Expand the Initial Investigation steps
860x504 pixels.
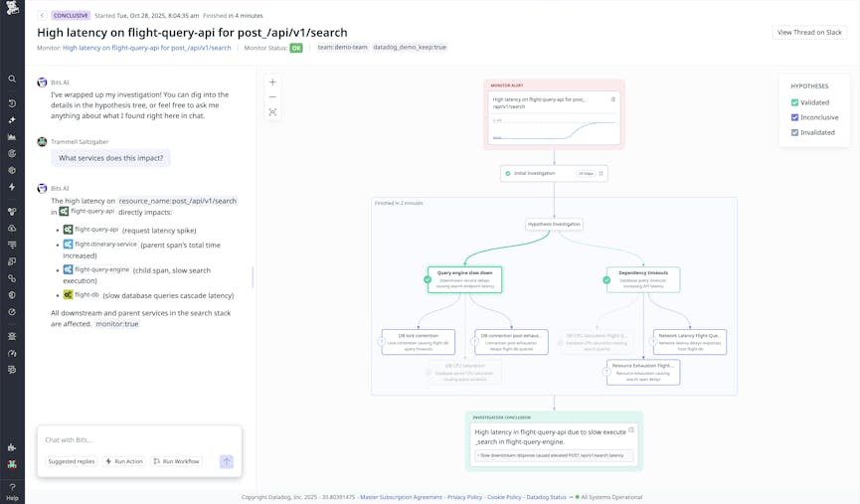601,173
